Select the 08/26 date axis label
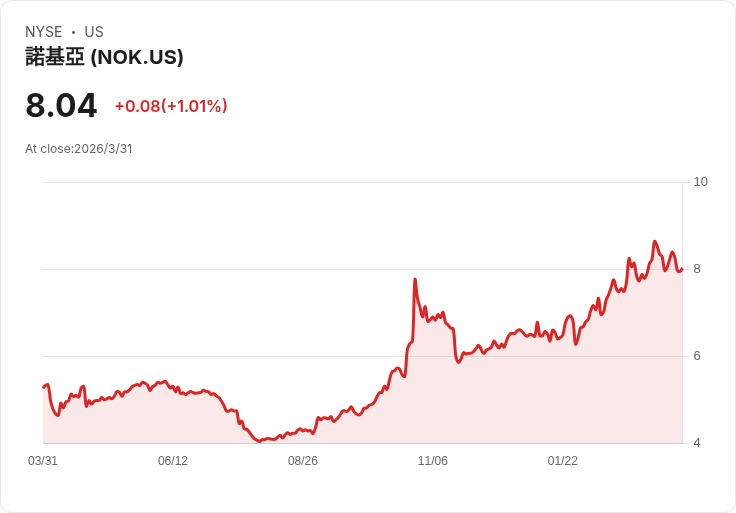The width and height of the screenshot is (736, 513). [303, 461]
